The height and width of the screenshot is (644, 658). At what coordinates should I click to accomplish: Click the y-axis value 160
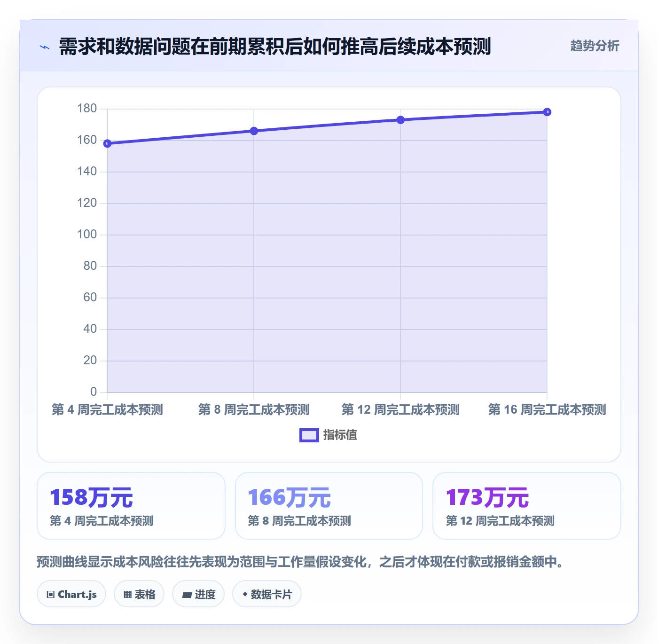coord(87,140)
